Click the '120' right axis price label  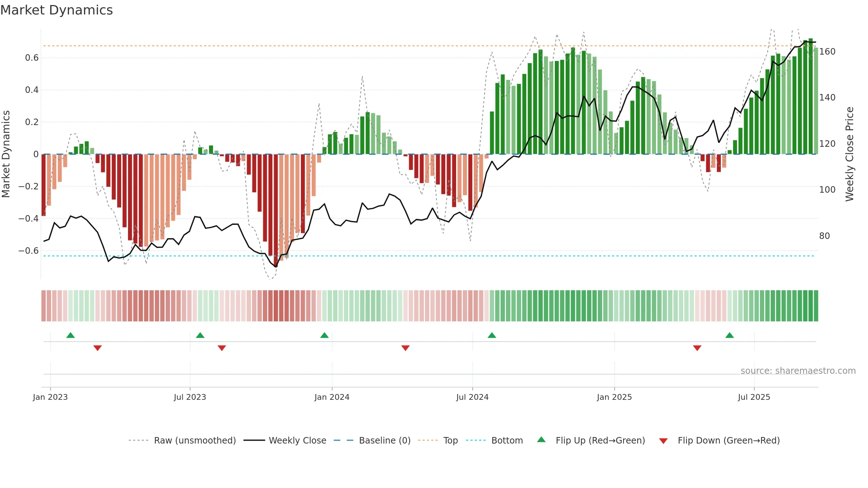coord(827,144)
